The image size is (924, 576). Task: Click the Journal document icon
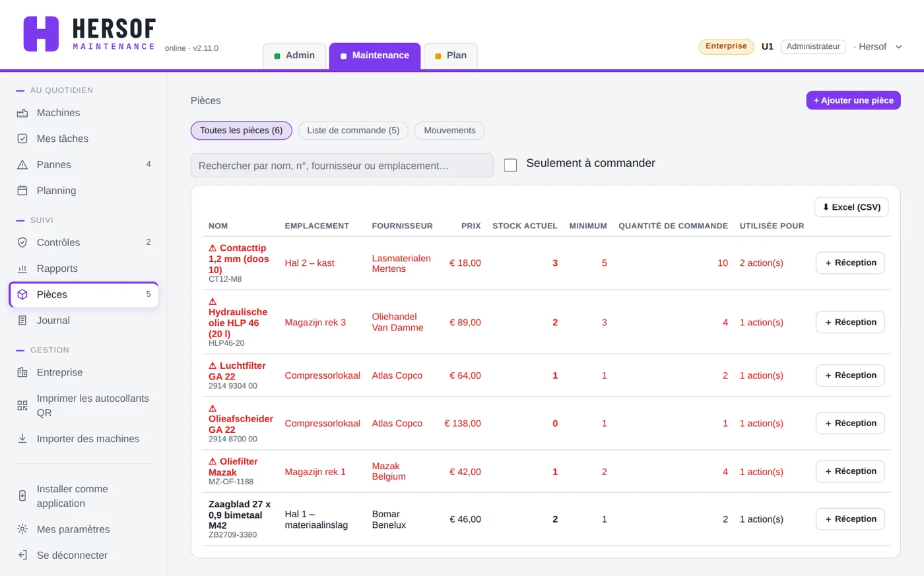[22, 321]
